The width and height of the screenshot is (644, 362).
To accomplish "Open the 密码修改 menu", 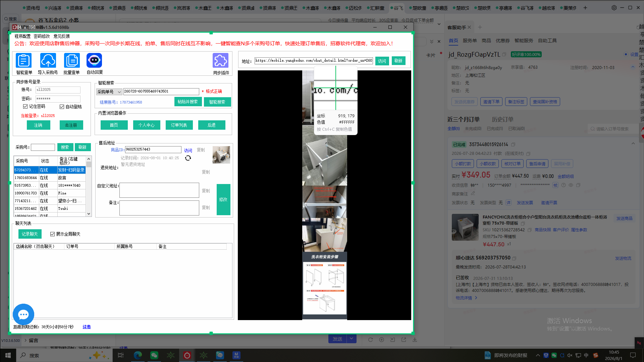I will coord(42,36).
